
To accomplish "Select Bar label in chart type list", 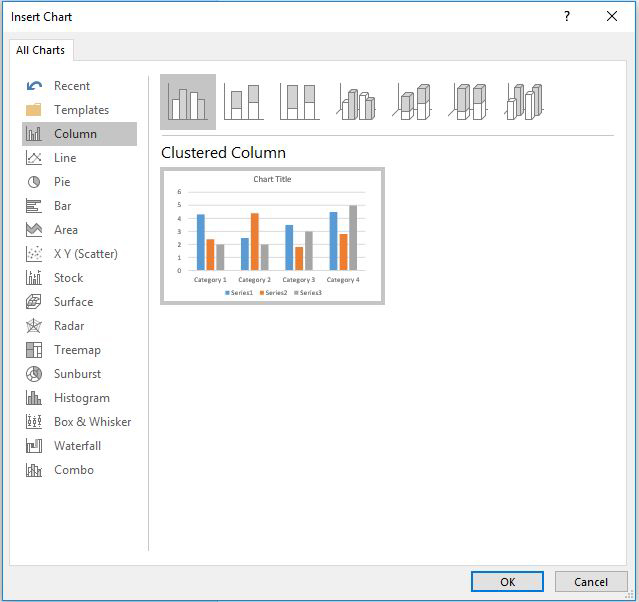I will 63,206.
